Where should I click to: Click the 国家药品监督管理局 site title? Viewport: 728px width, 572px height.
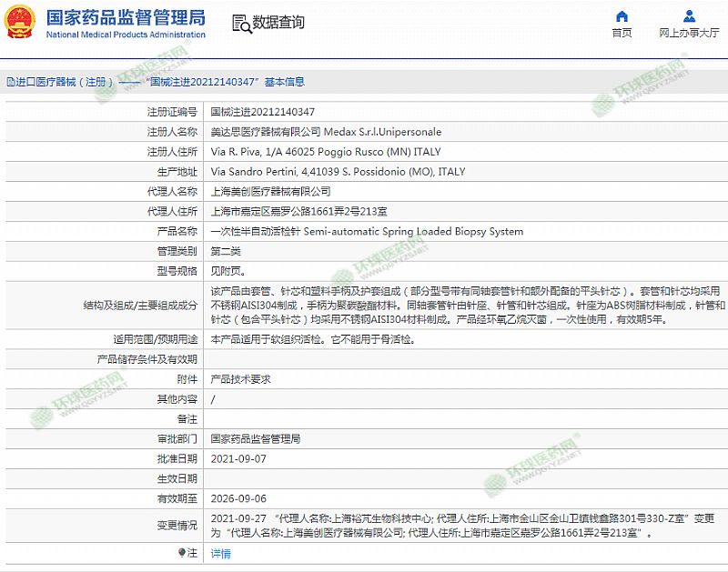click(x=125, y=17)
